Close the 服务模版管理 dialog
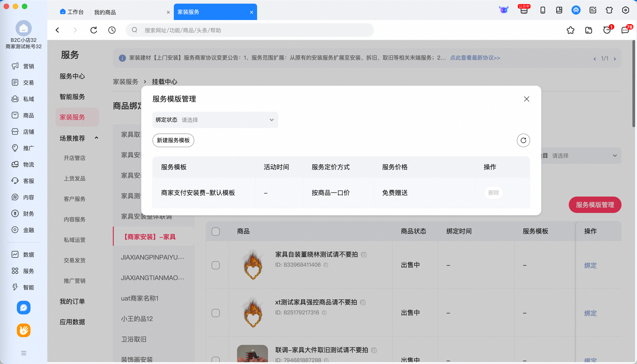 click(x=526, y=99)
